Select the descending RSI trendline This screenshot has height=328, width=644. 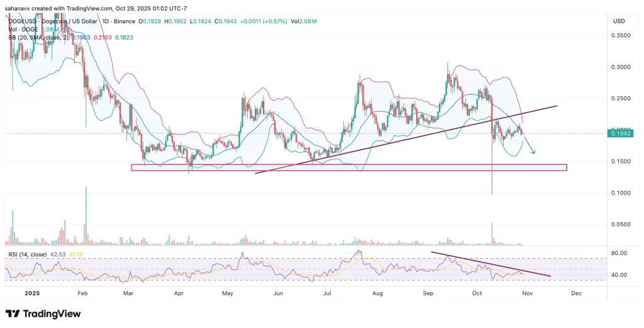pos(491,264)
